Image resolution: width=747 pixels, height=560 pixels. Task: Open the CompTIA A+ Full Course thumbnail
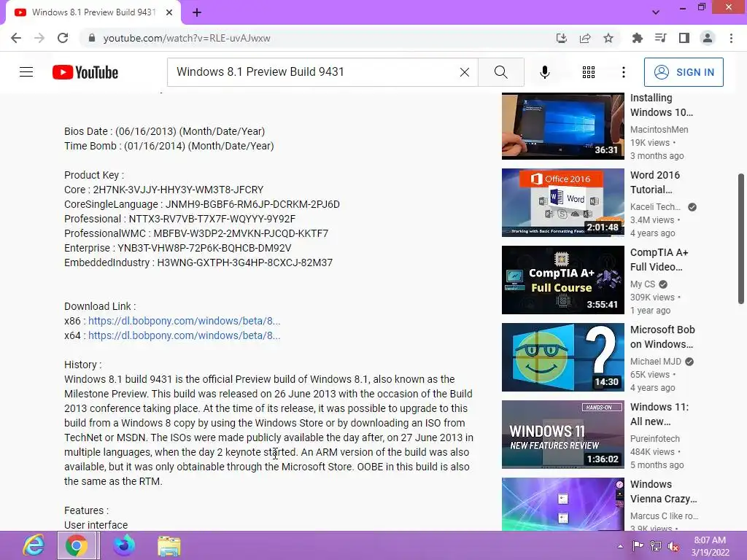click(x=562, y=280)
